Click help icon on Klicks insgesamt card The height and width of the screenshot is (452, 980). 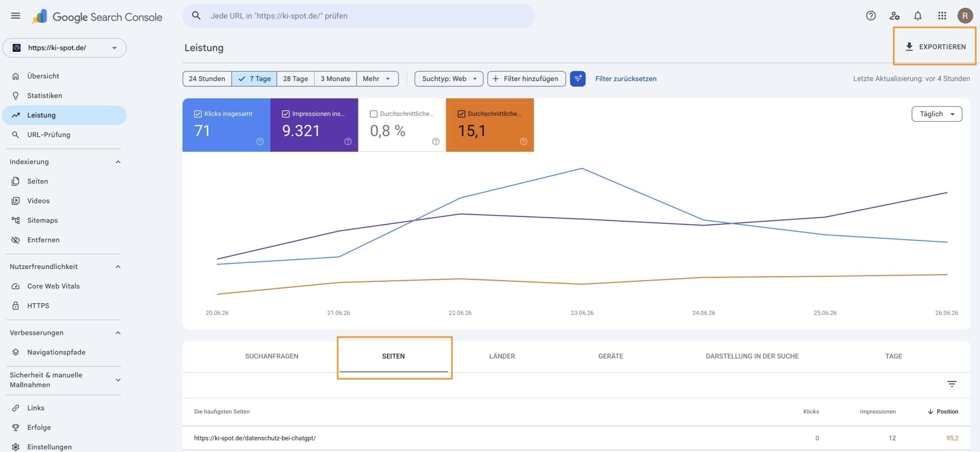pyautogui.click(x=260, y=141)
